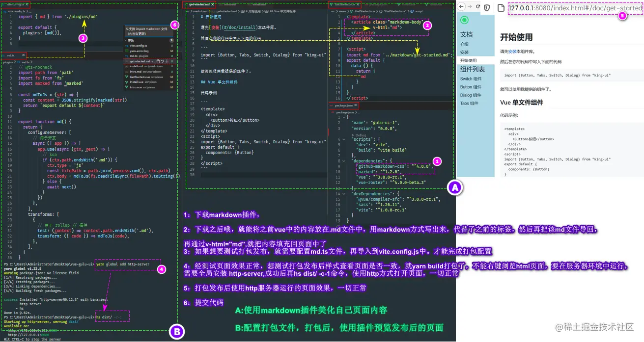This screenshot has width=644, height=342.
Task: Click "yarn global add http-server" terminal text
Action: pos(122,263)
